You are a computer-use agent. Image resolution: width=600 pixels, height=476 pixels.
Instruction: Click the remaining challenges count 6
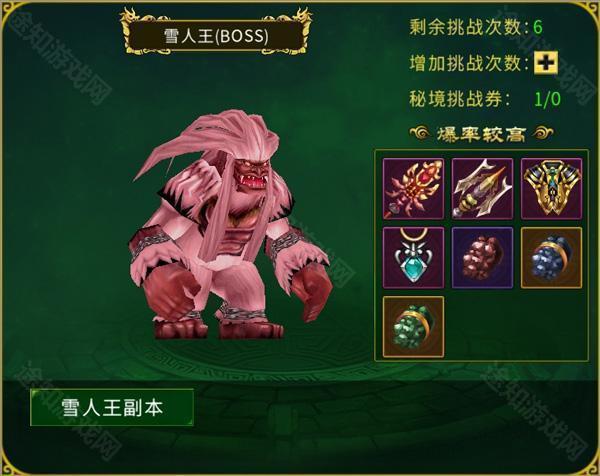538,27
